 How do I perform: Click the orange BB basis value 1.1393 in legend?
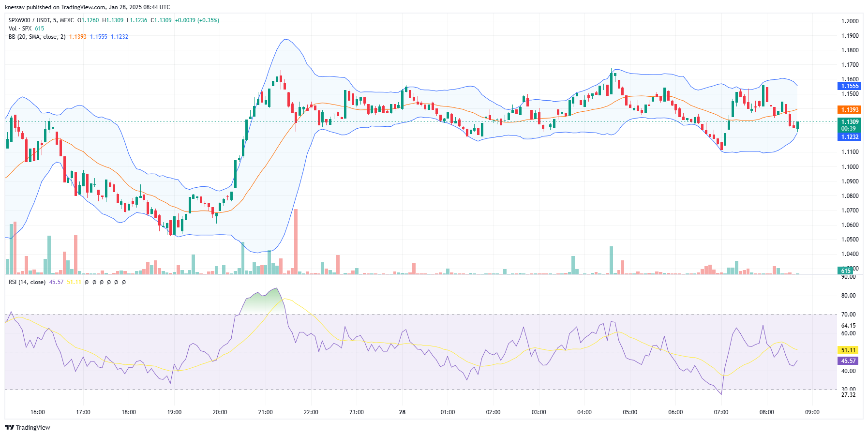78,37
